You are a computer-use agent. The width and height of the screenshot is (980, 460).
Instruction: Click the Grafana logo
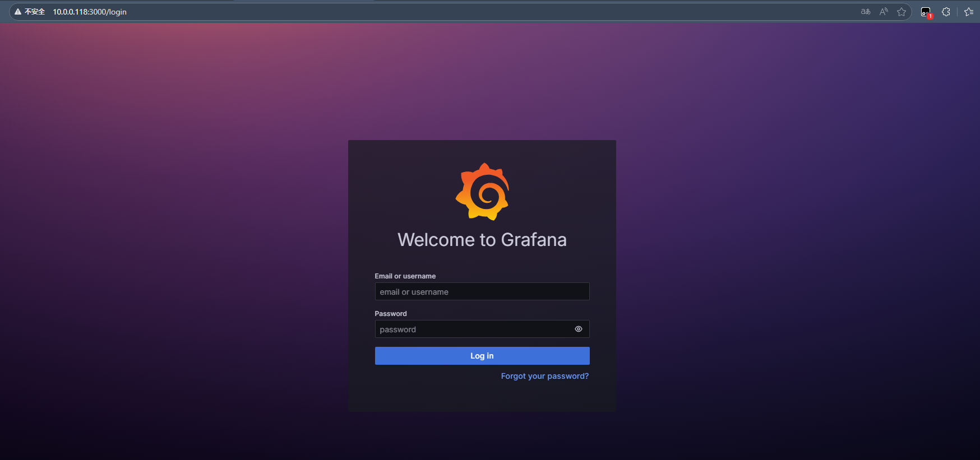482,192
